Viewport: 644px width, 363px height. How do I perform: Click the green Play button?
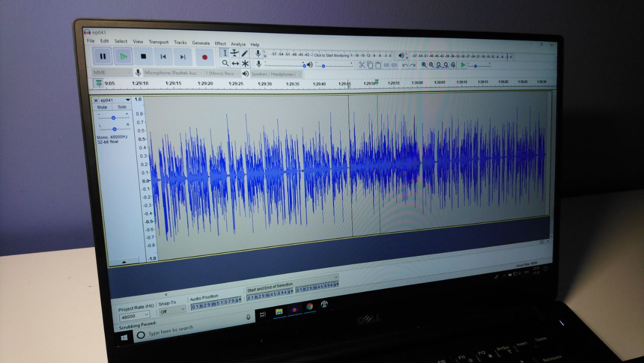click(x=123, y=56)
